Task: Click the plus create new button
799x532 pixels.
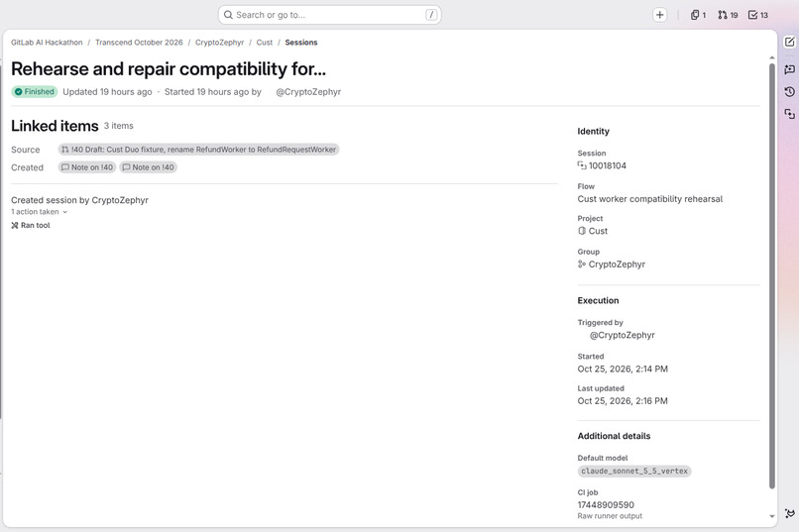Action: pos(659,15)
